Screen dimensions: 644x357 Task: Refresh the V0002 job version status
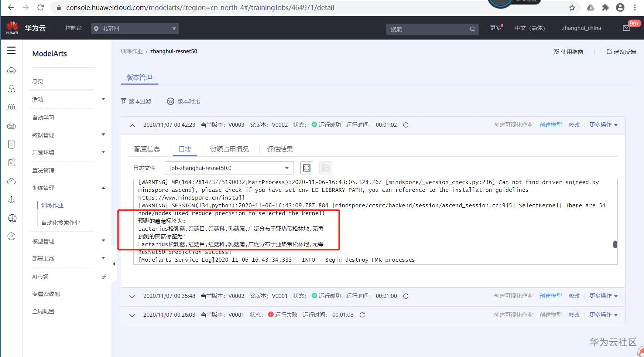coord(406,296)
